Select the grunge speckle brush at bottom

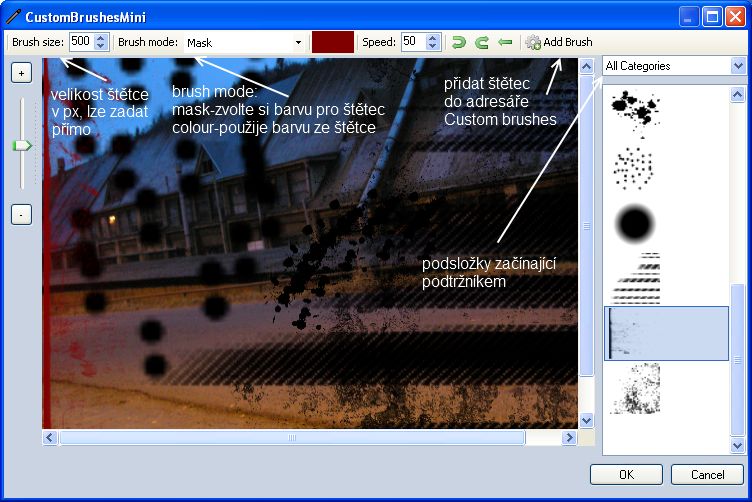click(636, 390)
